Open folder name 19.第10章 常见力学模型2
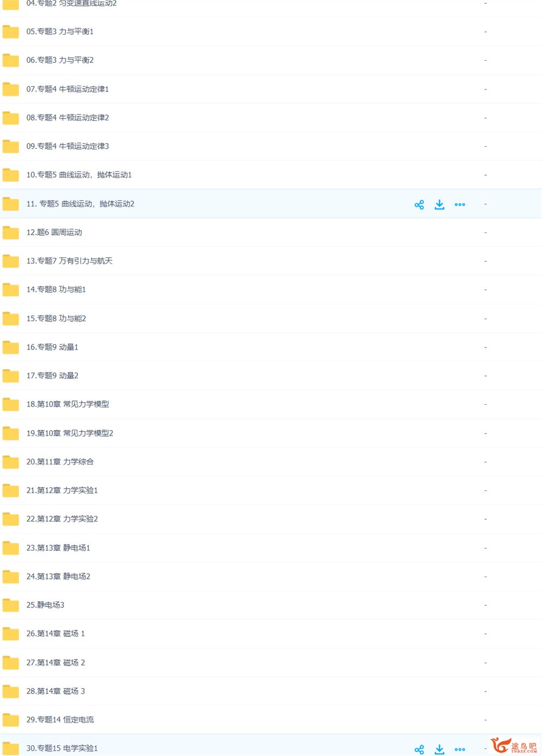 click(70, 433)
